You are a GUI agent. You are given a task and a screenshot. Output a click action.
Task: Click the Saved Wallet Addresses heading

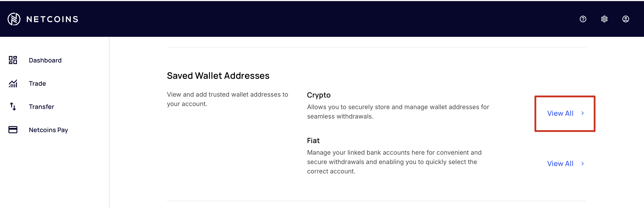click(218, 75)
